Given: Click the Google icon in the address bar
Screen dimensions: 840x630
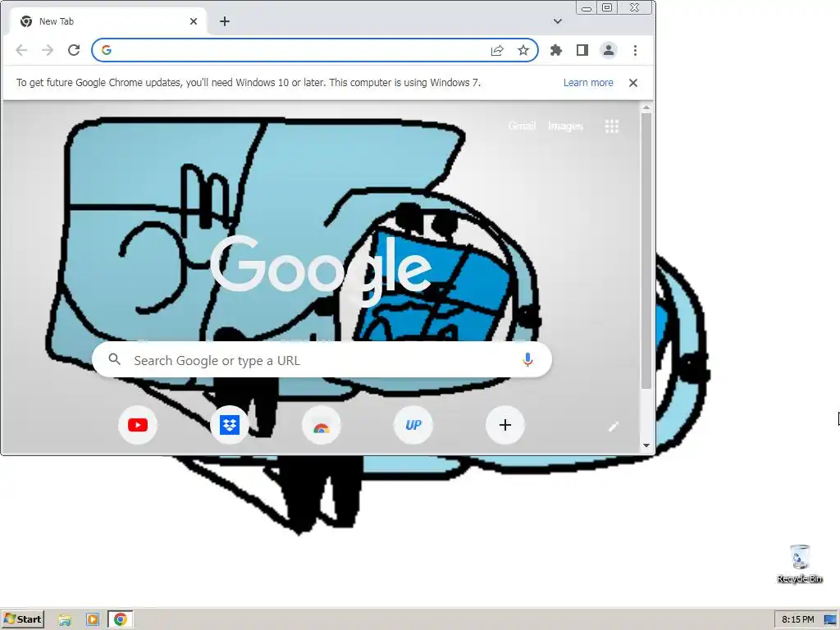Looking at the screenshot, I should (x=106, y=50).
